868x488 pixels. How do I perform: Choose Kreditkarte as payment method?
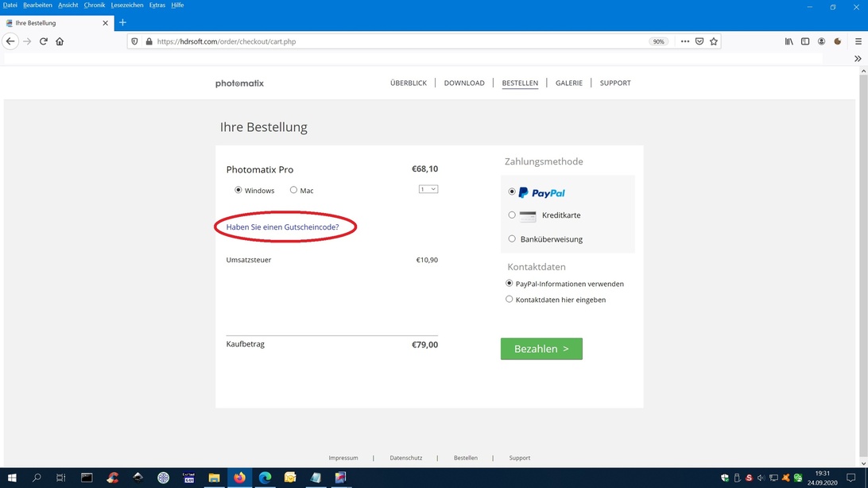(x=512, y=215)
